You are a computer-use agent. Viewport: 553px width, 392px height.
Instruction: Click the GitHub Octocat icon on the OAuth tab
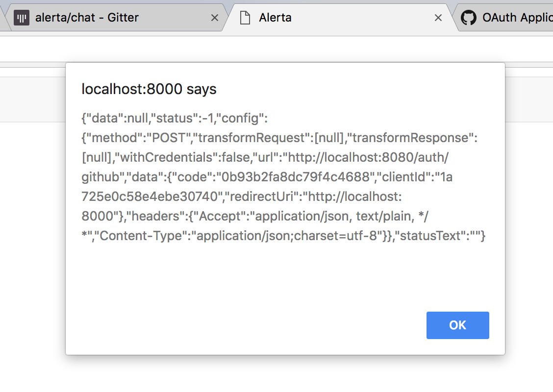pyautogui.click(x=469, y=17)
